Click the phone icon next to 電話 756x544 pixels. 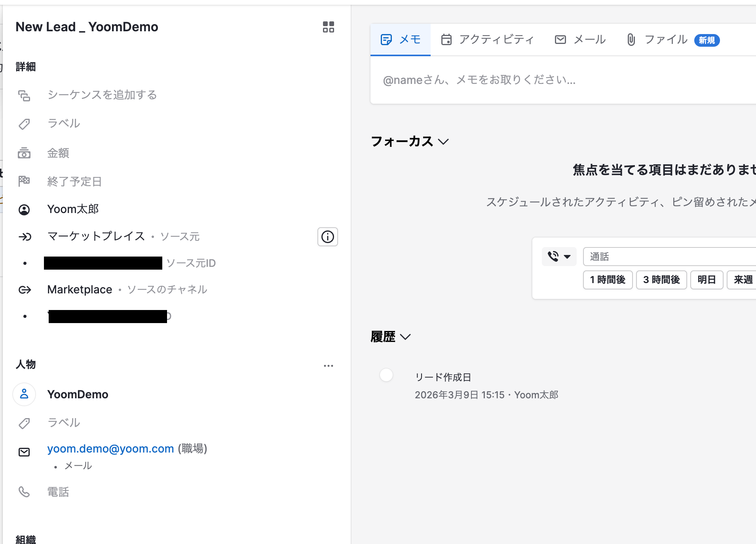coord(24,492)
